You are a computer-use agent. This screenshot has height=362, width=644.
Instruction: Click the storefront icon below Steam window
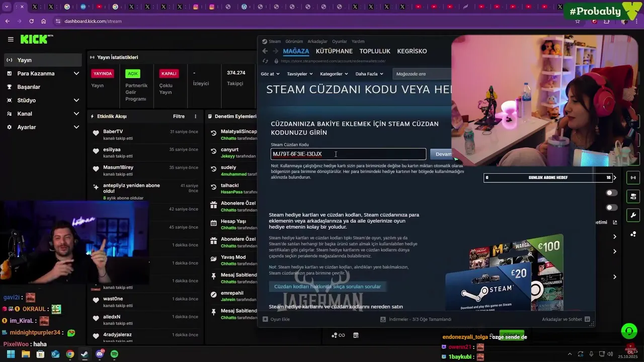356,335
